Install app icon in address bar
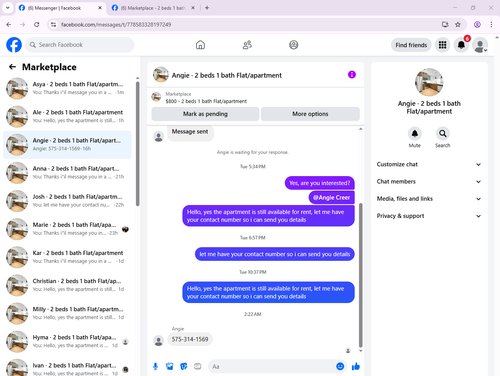500x376 pixels. [445, 24]
